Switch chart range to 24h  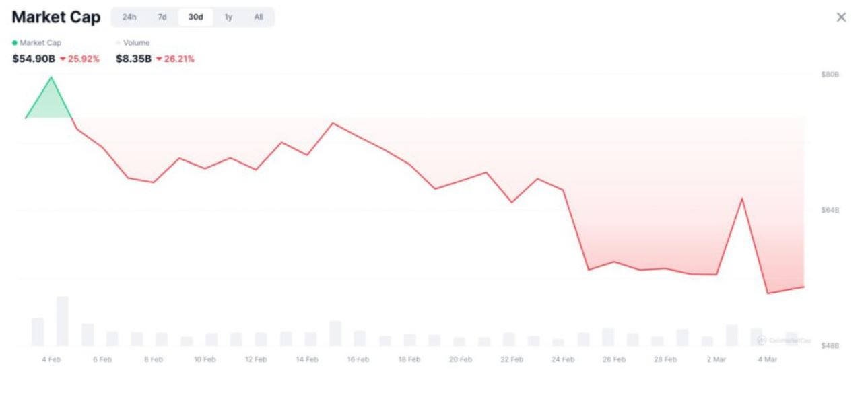pos(129,17)
